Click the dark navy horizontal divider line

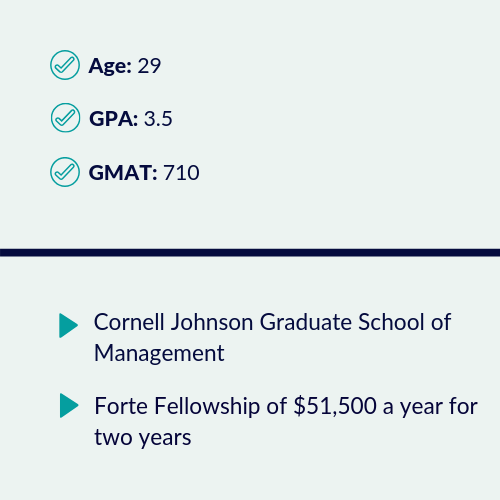click(250, 252)
